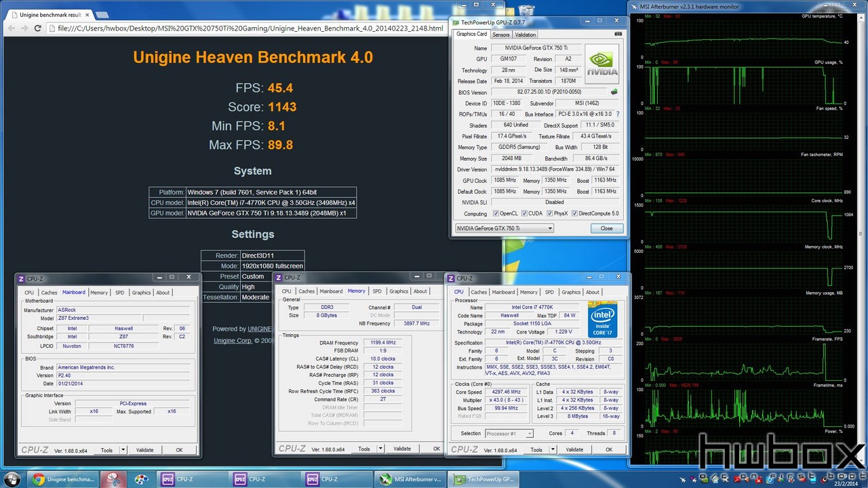Reload the Heaven benchmark results page
Screen dimensions: 868x488
pos(38,28)
